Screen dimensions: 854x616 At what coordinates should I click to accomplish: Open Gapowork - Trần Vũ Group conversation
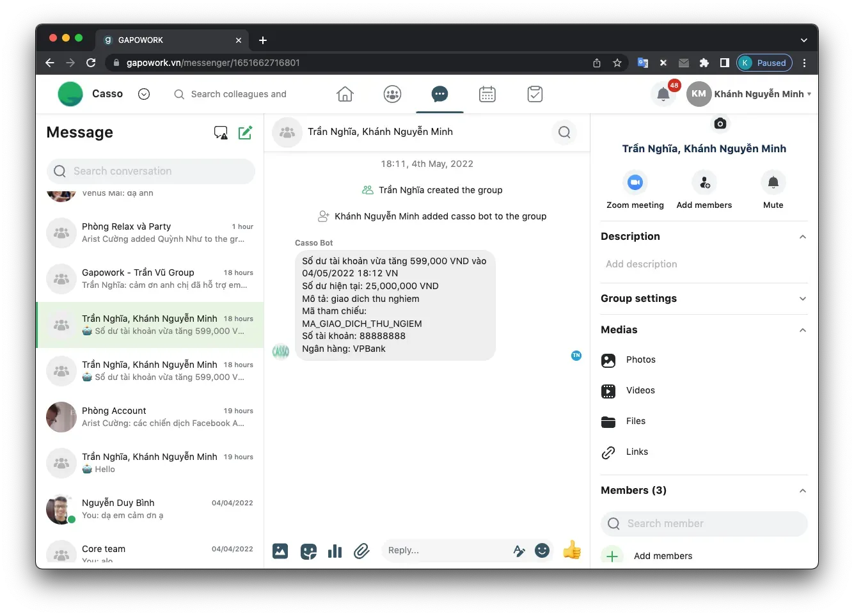pyautogui.click(x=150, y=279)
